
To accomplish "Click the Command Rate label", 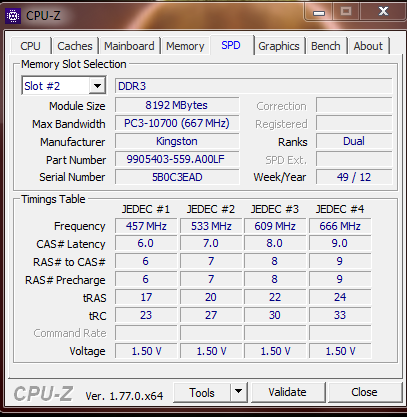I will pos(70,333).
